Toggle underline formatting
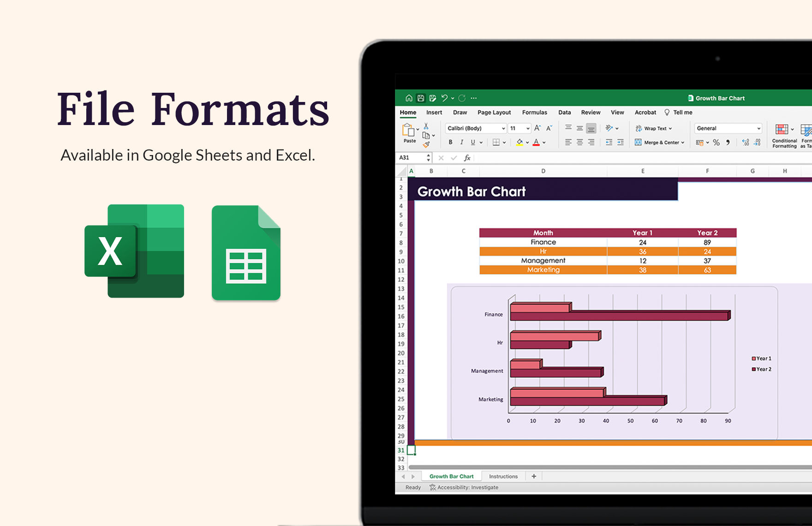812x526 pixels. coord(473,142)
